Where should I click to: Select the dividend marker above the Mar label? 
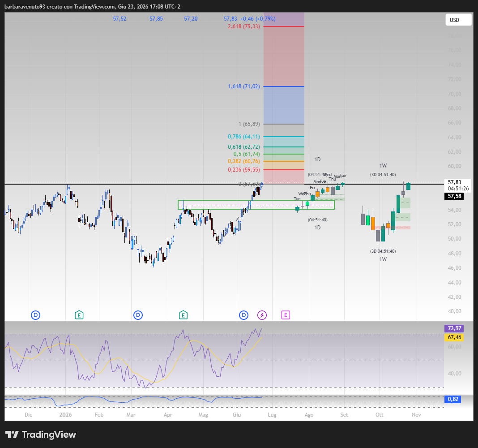138,315
